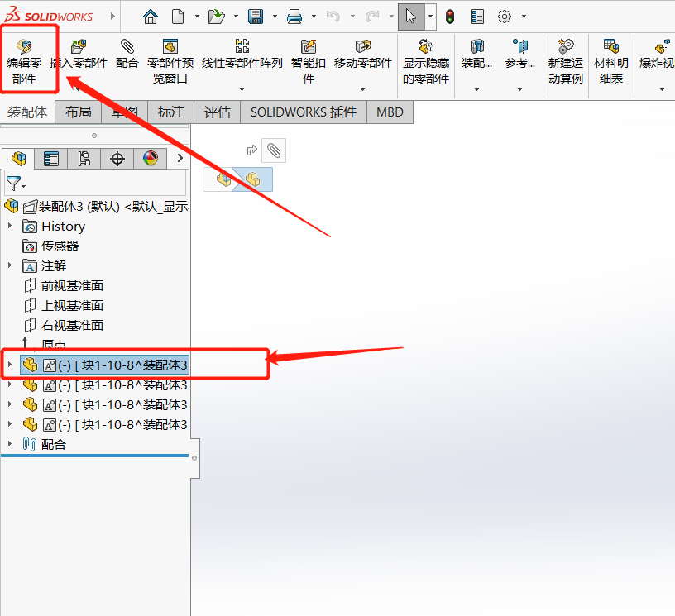675x616 pixels.
Task: Select the 智能扣件 (Smart Fasteners) tool
Action: (309, 60)
